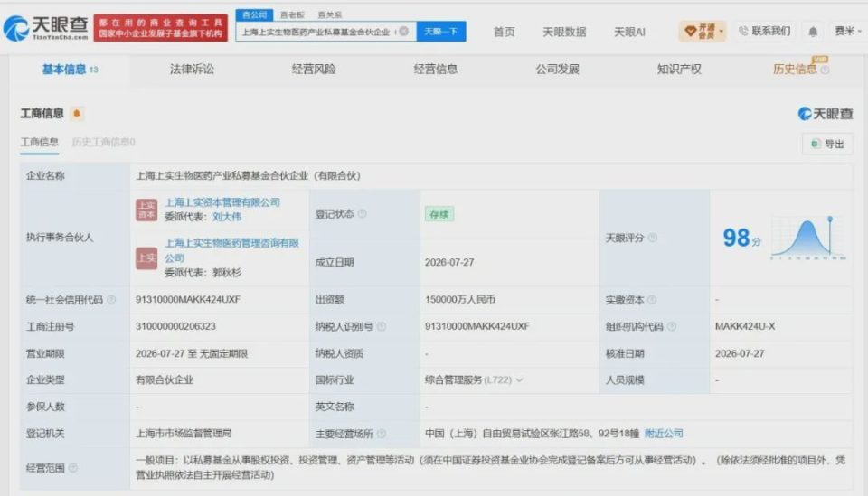Click the help icon next to 组织机构代码
This screenshot has width=868, height=496.
[x=672, y=327]
